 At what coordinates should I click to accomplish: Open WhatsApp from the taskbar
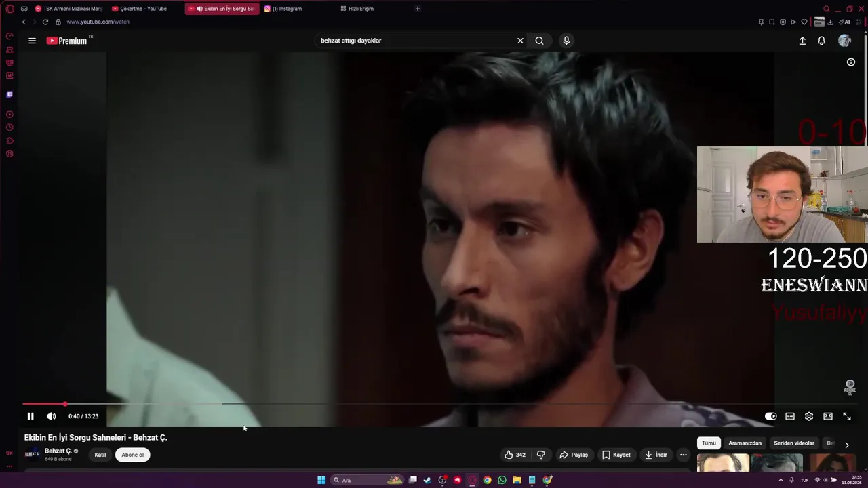point(502,480)
